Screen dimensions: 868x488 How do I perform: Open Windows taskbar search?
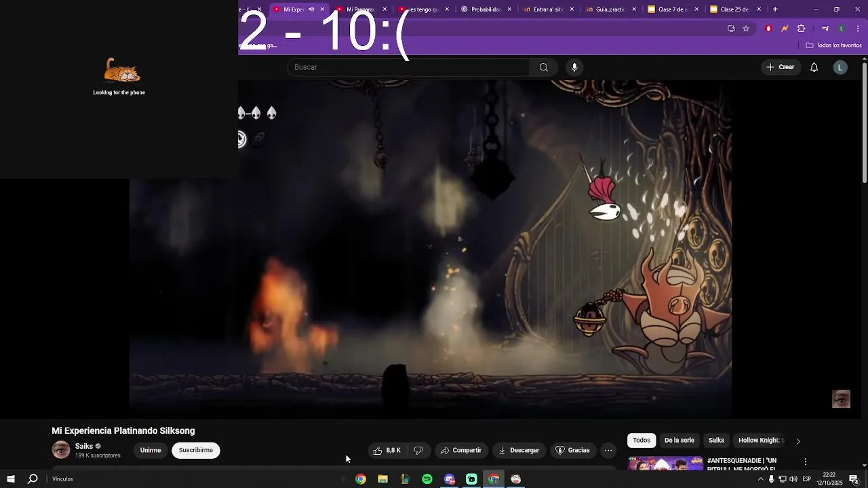click(33, 479)
